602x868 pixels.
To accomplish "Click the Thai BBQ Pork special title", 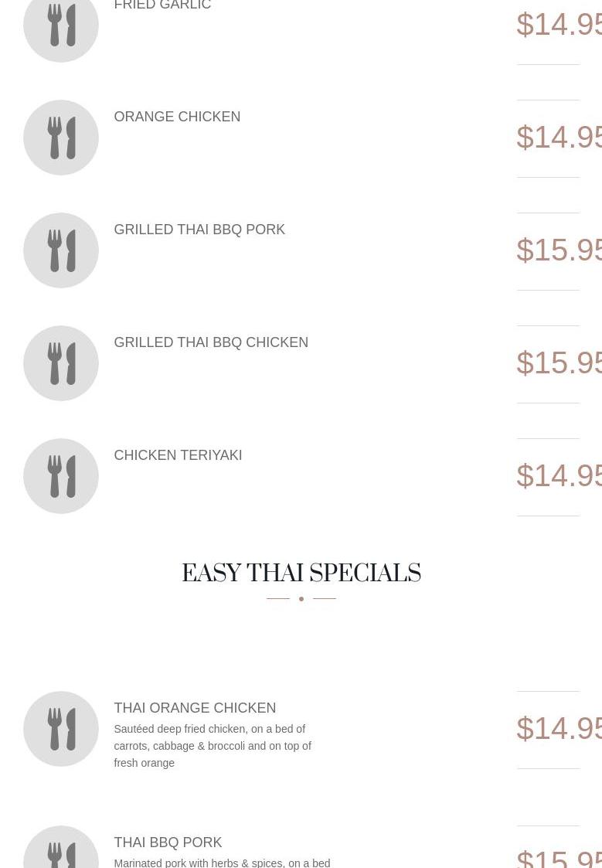I will (168, 842).
